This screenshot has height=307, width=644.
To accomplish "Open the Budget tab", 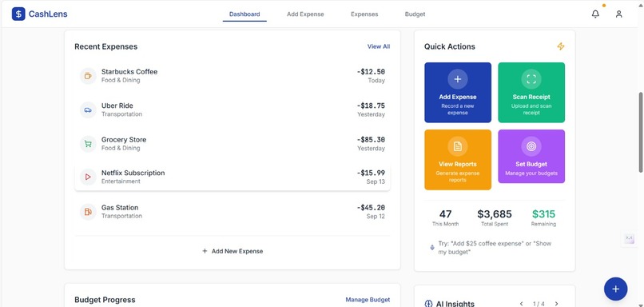I will [415, 14].
